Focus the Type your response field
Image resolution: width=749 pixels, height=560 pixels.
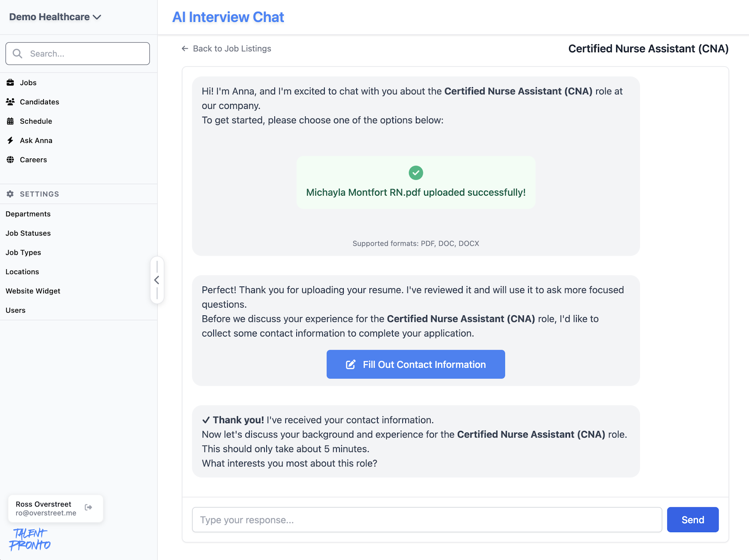(426, 520)
